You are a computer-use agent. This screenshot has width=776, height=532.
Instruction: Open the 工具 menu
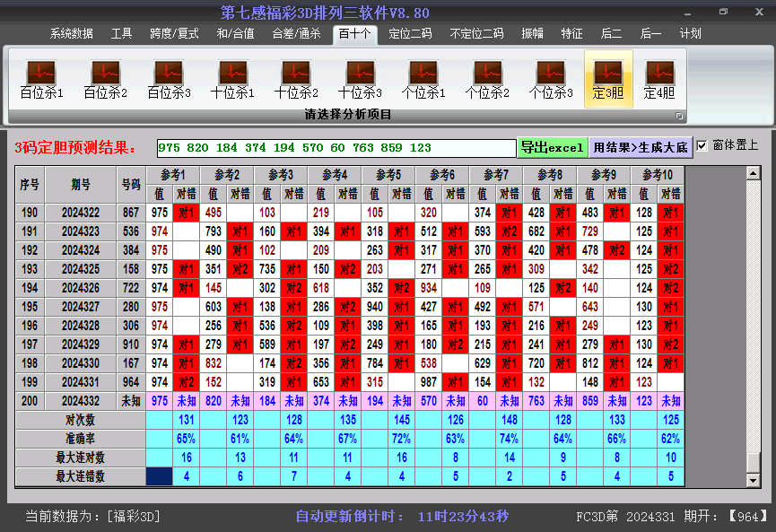(x=121, y=34)
